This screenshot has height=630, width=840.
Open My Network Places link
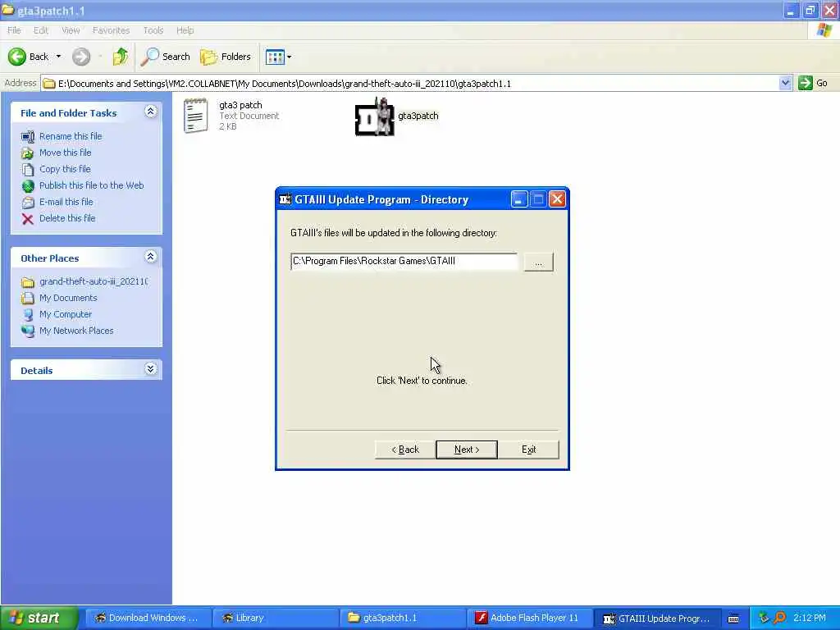point(76,331)
